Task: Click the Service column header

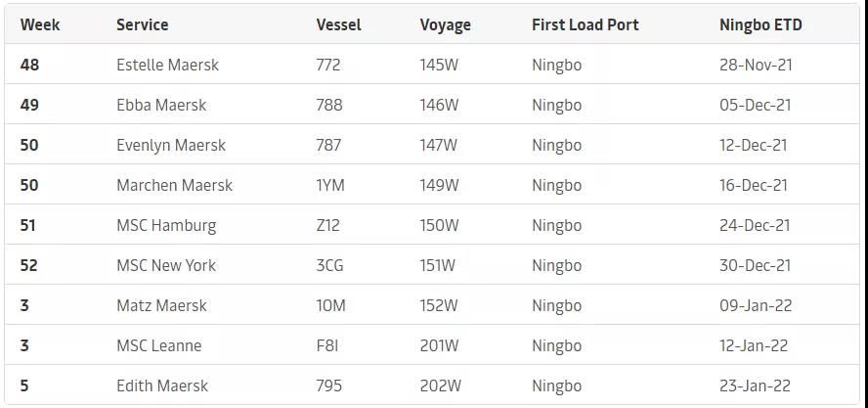Action: pyautogui.click(x=142, y=24)
